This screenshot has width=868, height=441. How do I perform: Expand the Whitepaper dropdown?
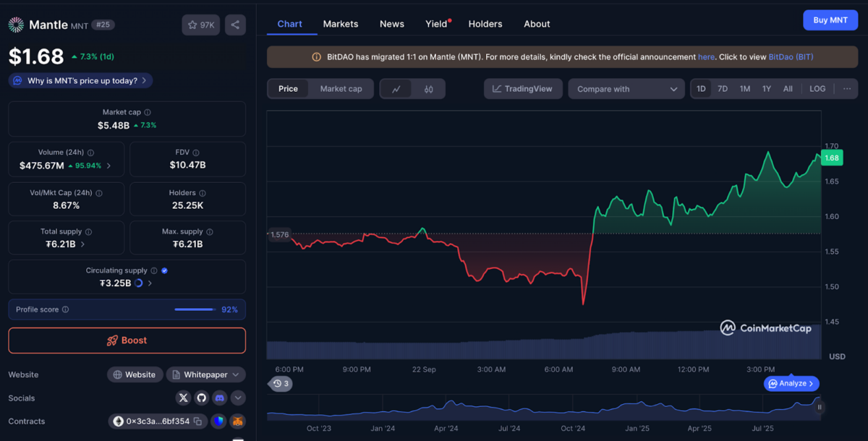(206, 374)
